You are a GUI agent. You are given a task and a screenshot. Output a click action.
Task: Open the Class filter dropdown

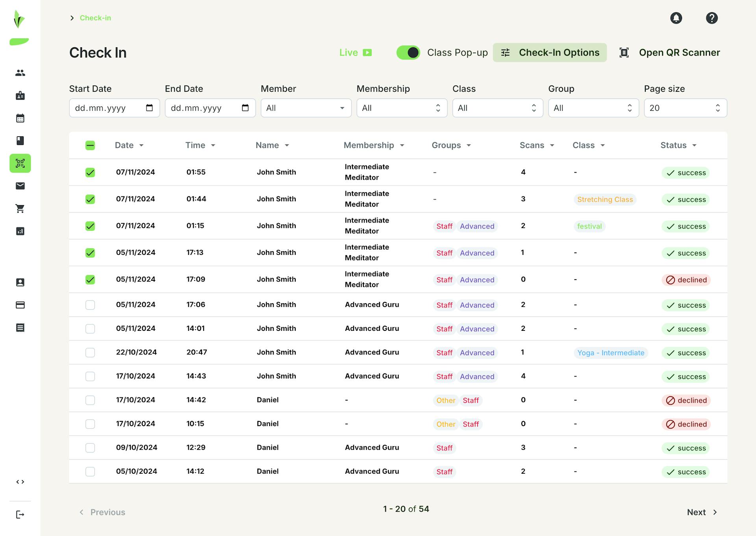click(x=497, y=108)
